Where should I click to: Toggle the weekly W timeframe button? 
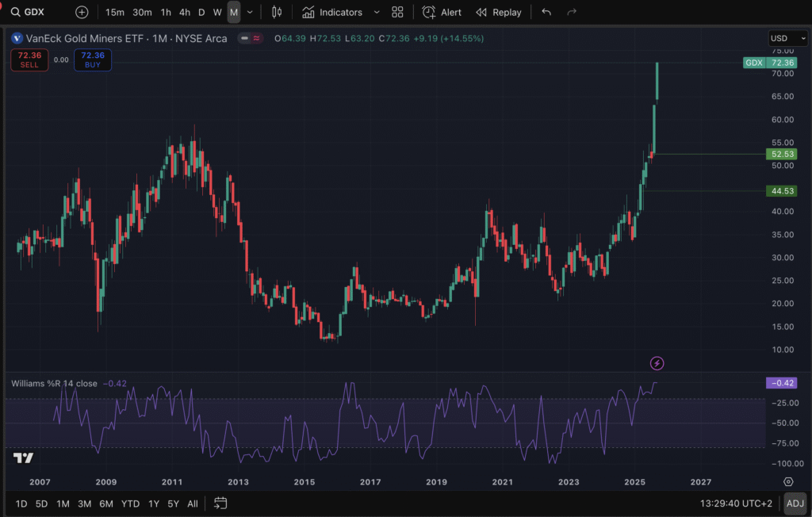tap(217, 12)
